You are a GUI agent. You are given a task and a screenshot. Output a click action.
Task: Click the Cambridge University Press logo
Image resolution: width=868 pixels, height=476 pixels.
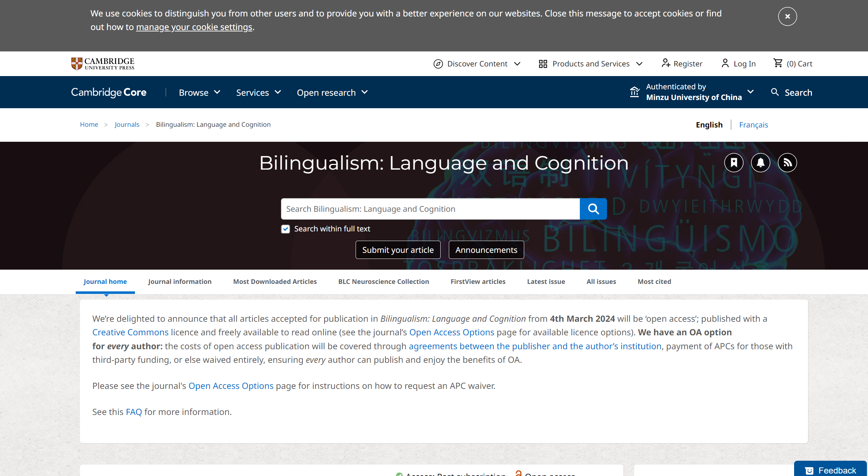(x=103, y=64)
